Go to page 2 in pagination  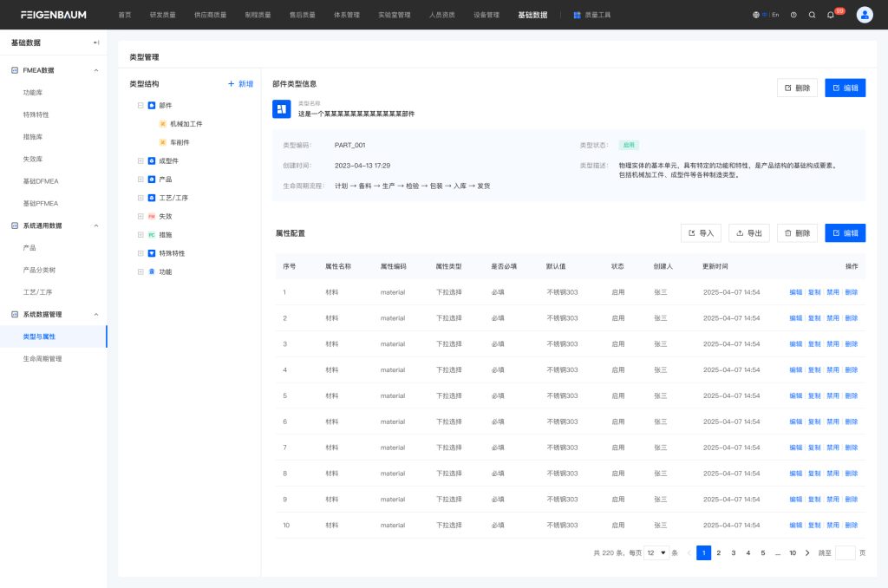(x=719, y=553)
